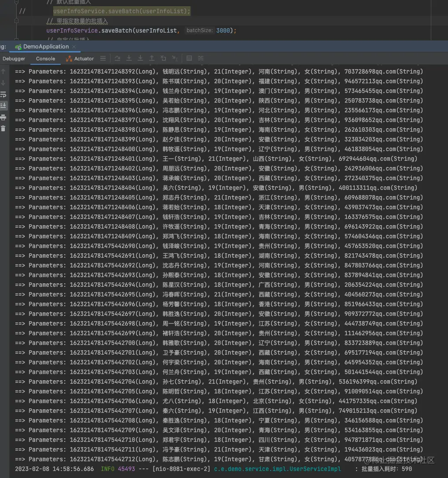Viewport: 448px width, 478px height.
Task: Click the Step Out up-arrow icon
Action: coord(152,58)
